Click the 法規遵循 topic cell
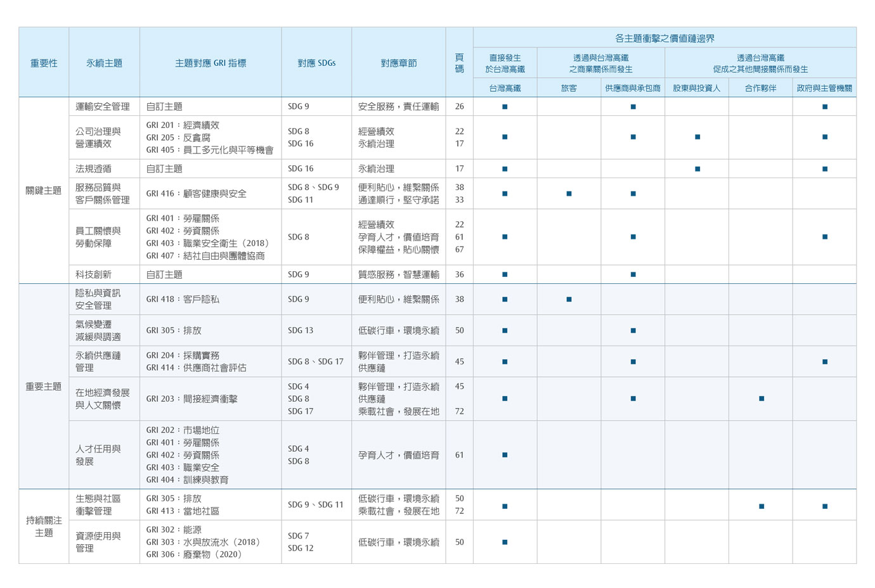875x588 pixels. coord(105,169)
